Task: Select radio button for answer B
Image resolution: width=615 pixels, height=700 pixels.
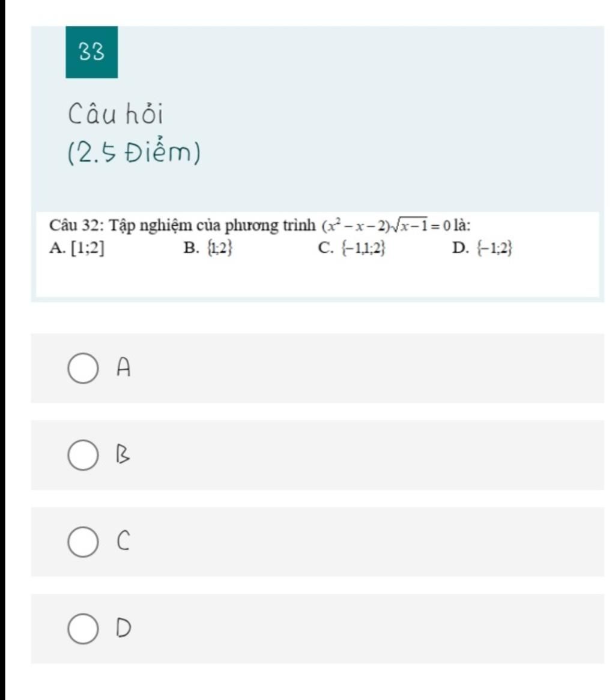Action: tap(83, 455)
